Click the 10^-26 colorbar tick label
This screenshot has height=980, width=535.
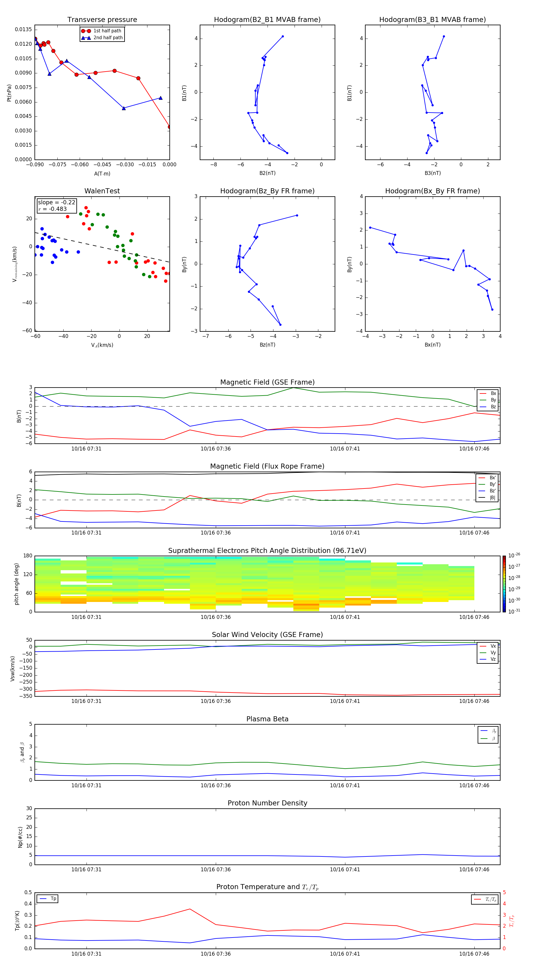[514, 555]
